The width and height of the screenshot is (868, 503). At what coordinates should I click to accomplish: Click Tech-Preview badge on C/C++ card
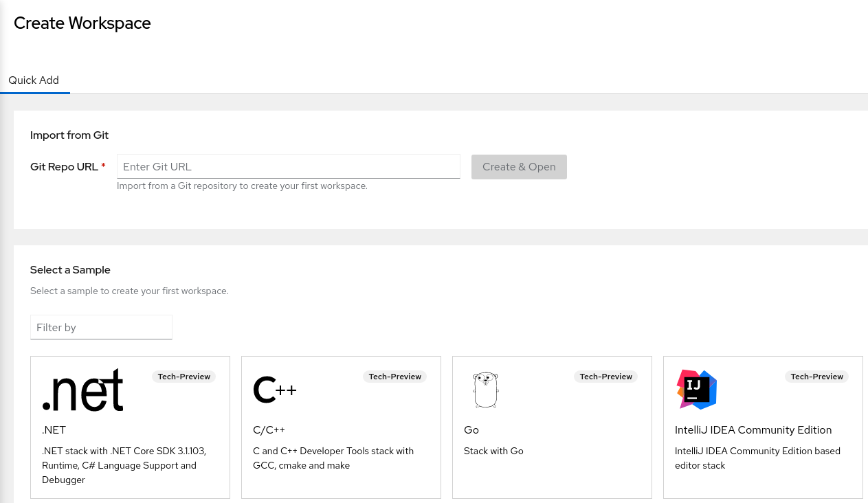tap(395, 377)
